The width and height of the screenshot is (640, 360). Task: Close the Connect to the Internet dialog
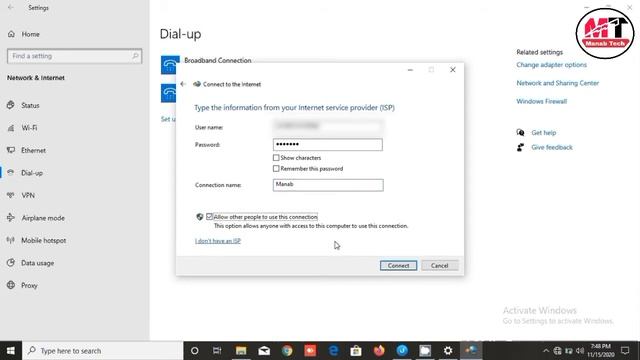point(453,70)
